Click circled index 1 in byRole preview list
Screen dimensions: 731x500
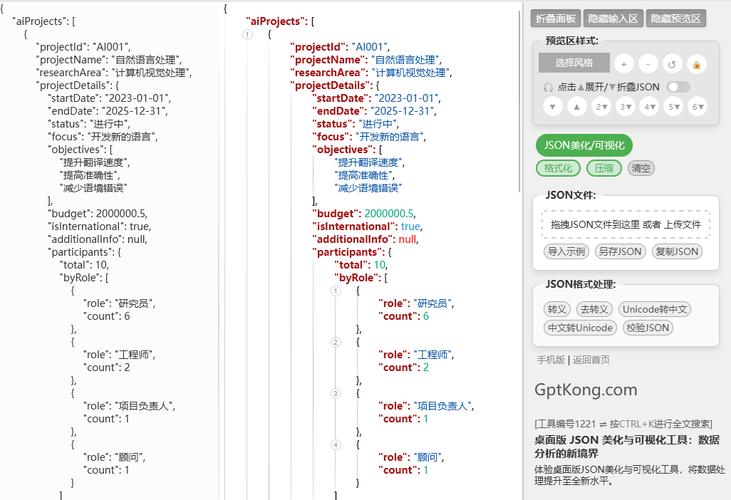pos(336,291)
